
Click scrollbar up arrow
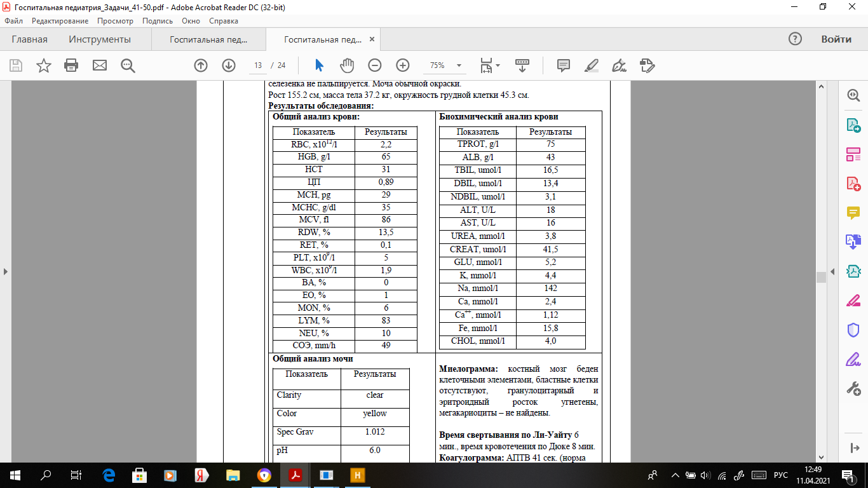coord(821,86)
